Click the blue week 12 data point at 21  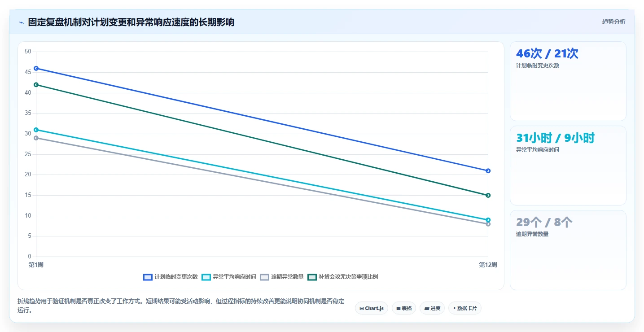[x=488, y=170]
